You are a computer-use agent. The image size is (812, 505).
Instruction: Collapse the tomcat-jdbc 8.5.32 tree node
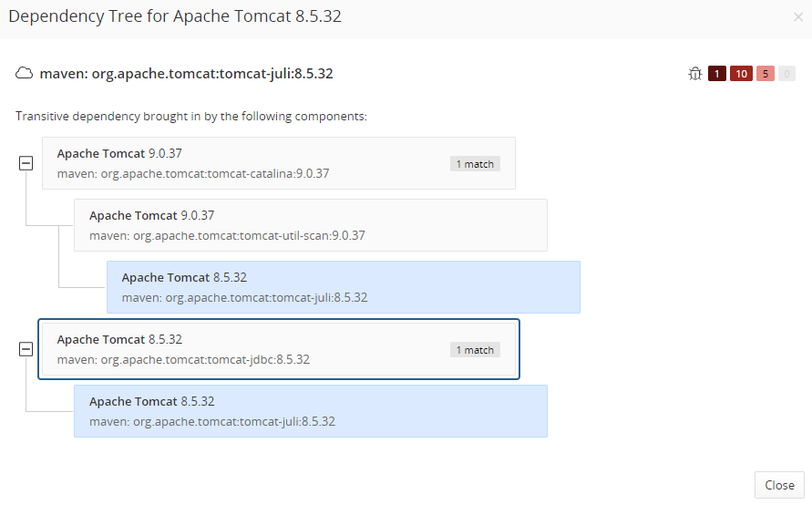(x=26, y=349)
